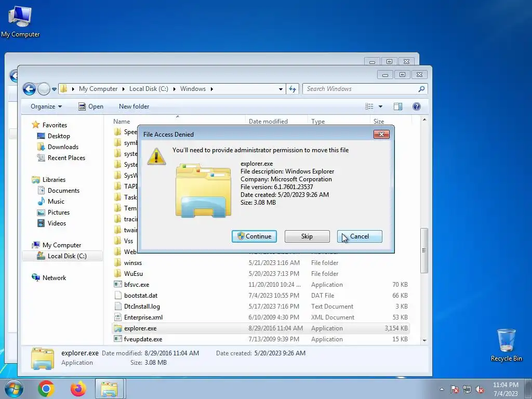
Task: Select Downloads under Favorites
Action: pyautogui.click(x=58, y=147)
